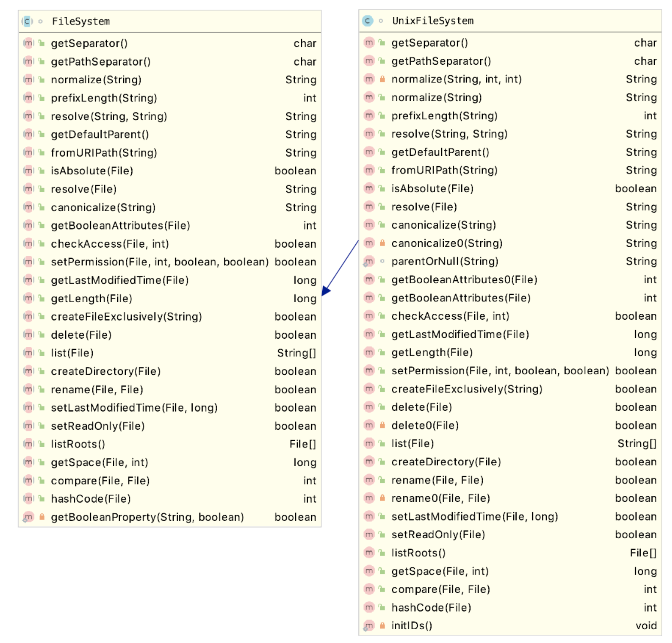Select getBooleanAttributes0(File) in UnixFileSystem
Image resolution: width=672 pixels, height=643 pixels.
pos(464,280)
